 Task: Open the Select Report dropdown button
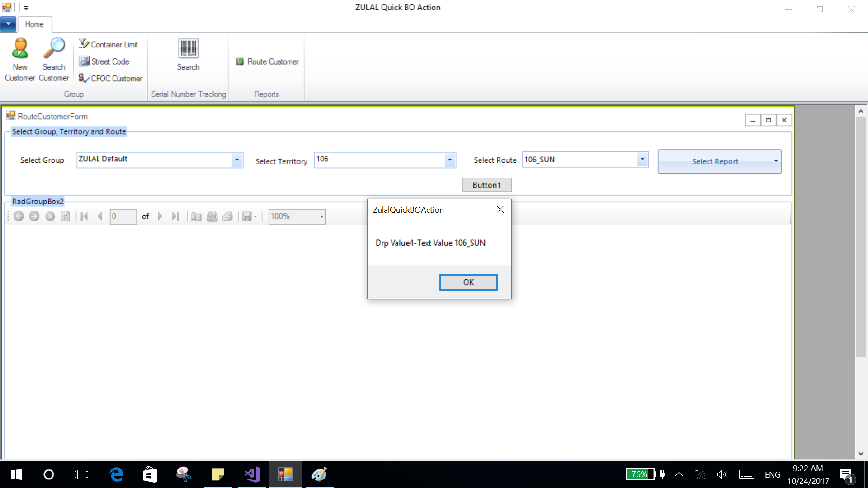coord(719,161)
